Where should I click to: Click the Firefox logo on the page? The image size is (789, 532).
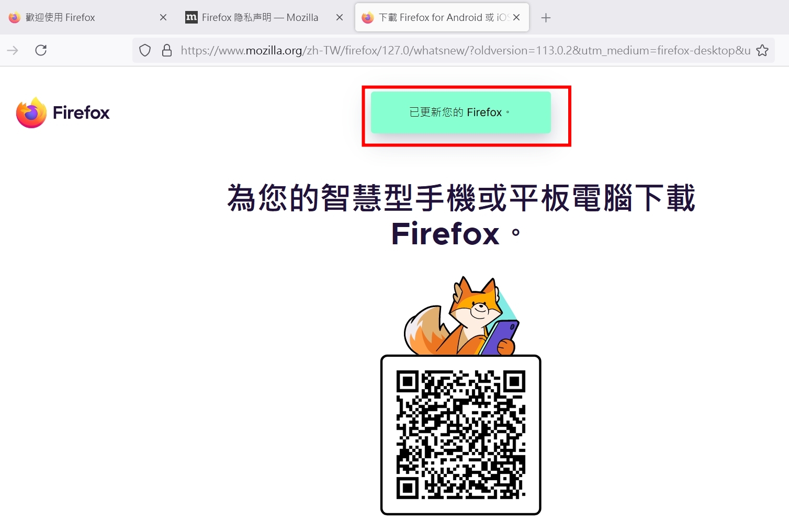point(31,112)
